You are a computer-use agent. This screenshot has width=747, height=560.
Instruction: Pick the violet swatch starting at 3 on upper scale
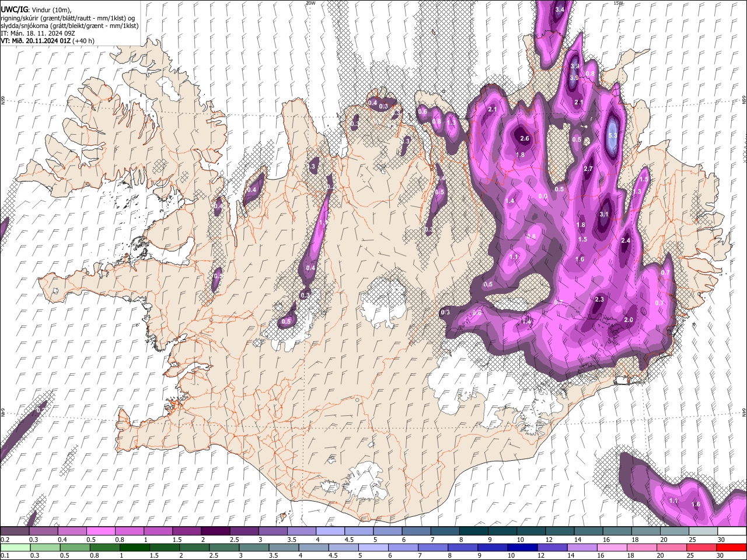[273, 531]
